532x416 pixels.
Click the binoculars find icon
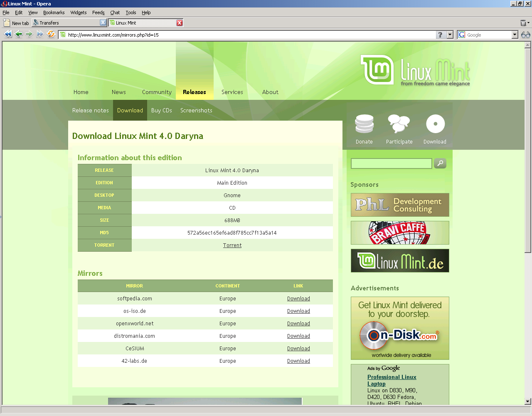coord(526,35)
